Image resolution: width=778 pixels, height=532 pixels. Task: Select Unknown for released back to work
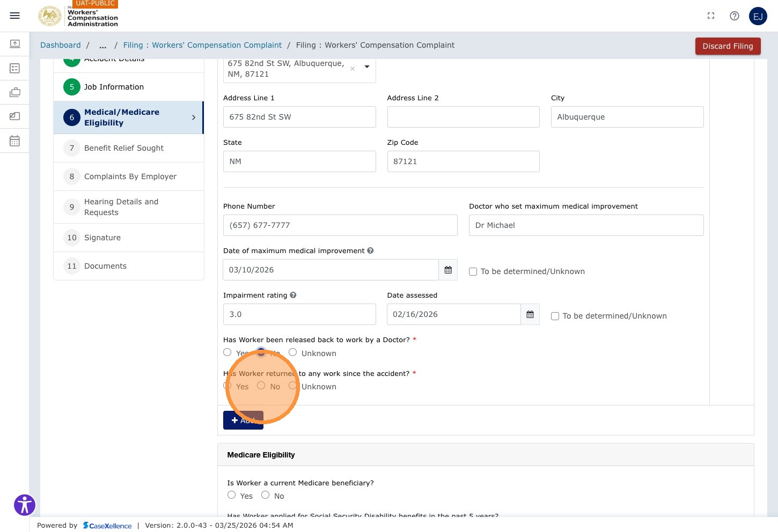293,352
